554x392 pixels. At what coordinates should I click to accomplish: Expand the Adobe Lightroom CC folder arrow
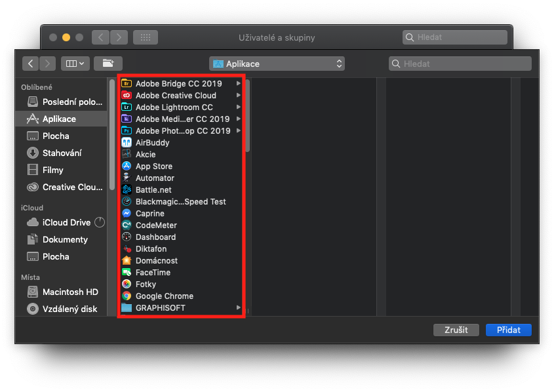[239, 107]
